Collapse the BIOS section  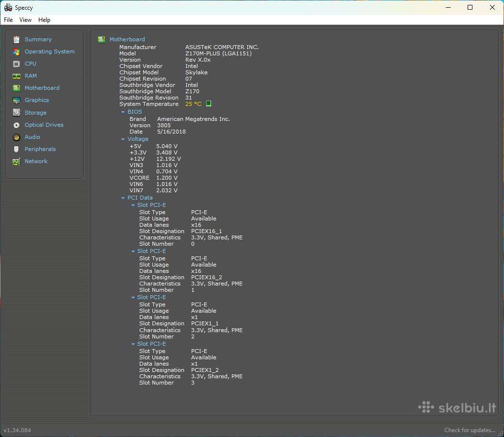[x=123, y=112]
